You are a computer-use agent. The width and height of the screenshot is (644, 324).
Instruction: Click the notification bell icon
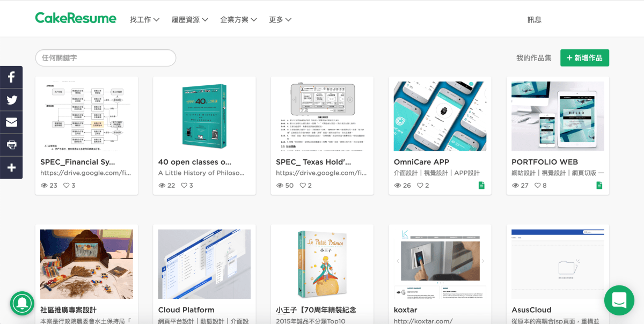click(22, 304)
